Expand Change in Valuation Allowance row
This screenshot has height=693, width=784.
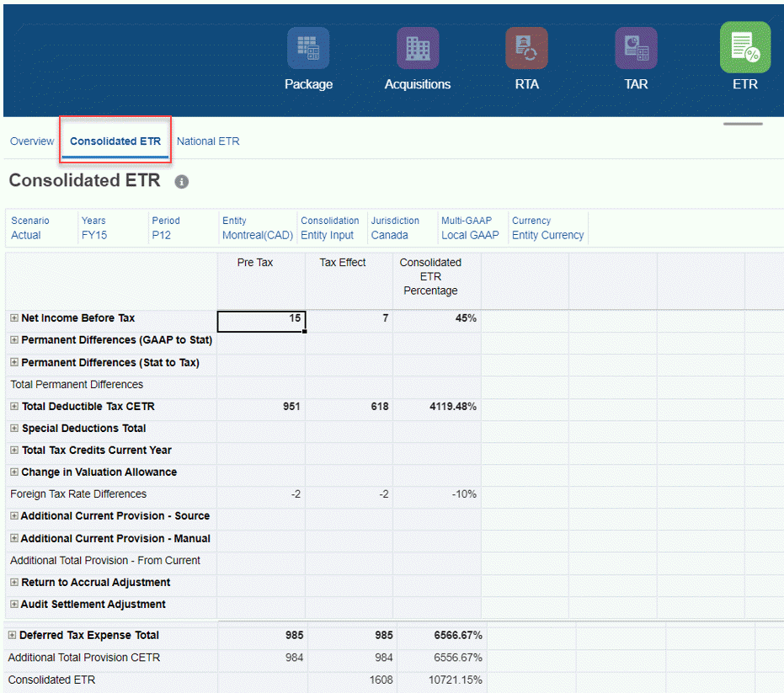(14, 472)
